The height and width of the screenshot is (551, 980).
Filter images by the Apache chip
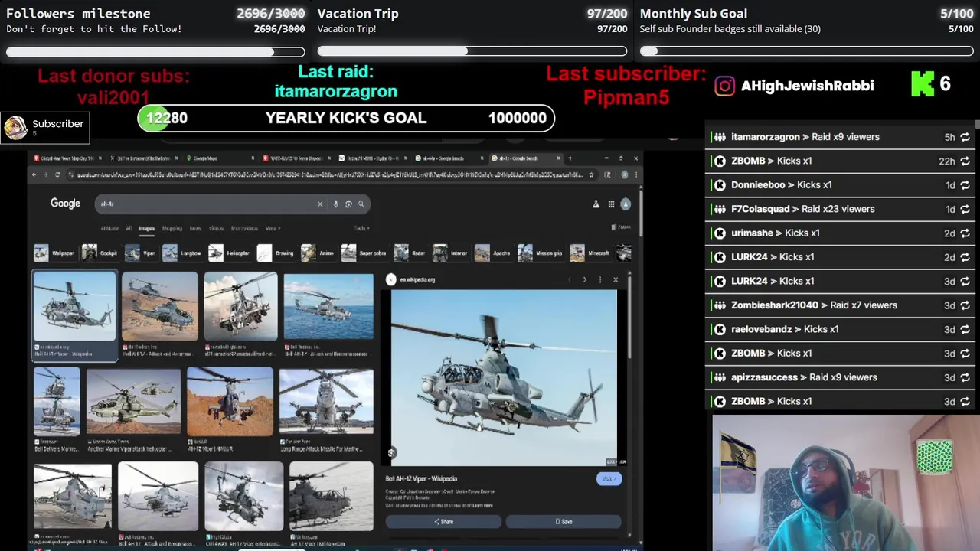(493, 253)
